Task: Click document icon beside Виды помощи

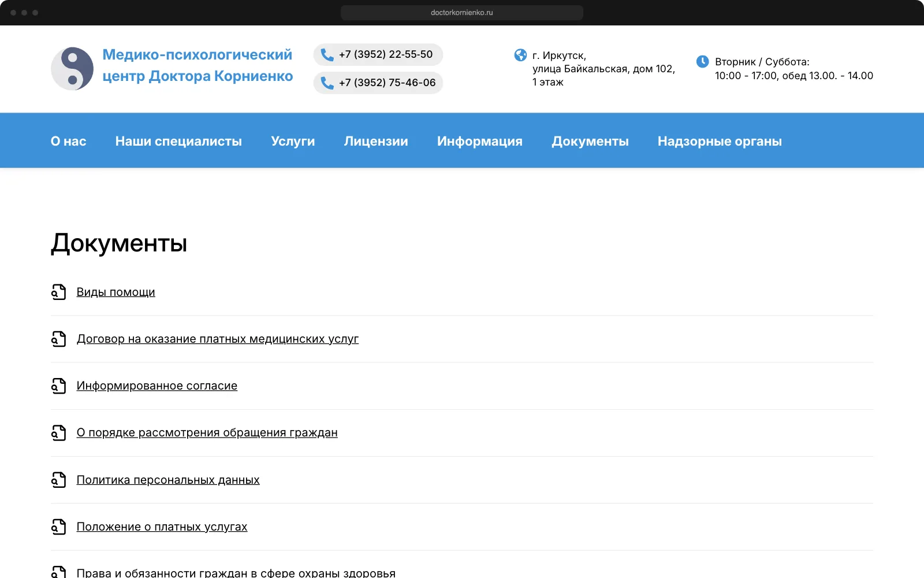Action: click(x=58, y=292)
